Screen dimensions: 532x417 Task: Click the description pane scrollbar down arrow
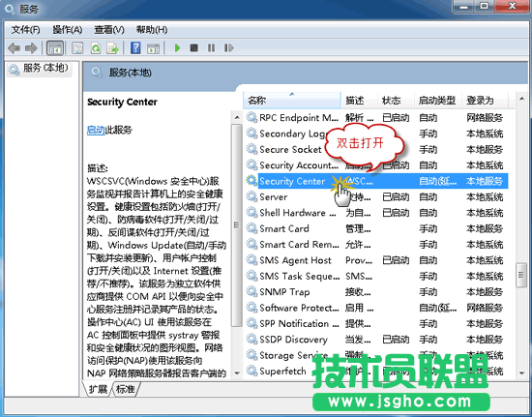click(x=237, y=373)
